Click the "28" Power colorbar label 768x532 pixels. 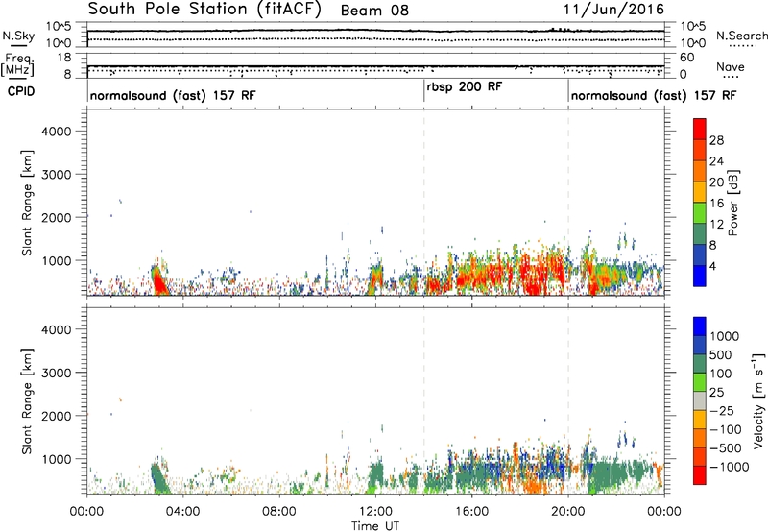(x=716, y=140)
